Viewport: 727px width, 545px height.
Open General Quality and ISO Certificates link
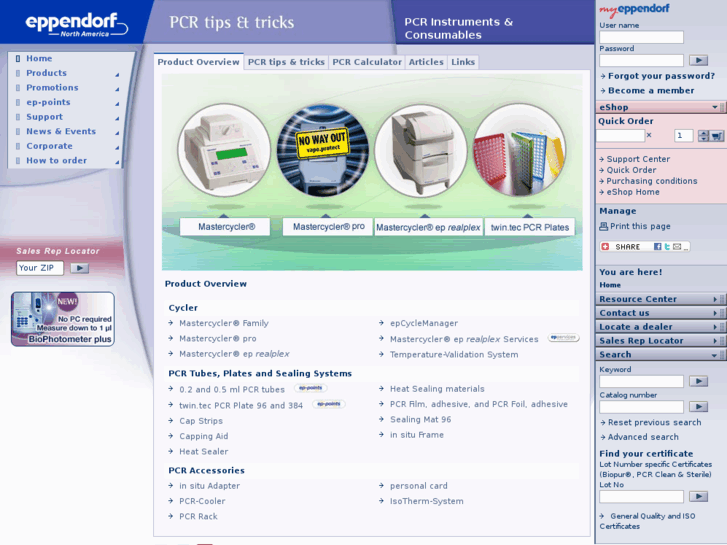tap(647, 521)
